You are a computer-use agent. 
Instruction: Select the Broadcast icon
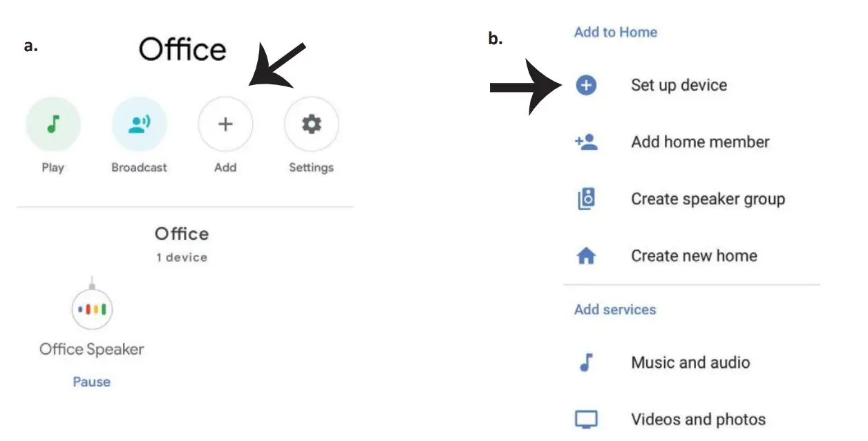[139, 124]
